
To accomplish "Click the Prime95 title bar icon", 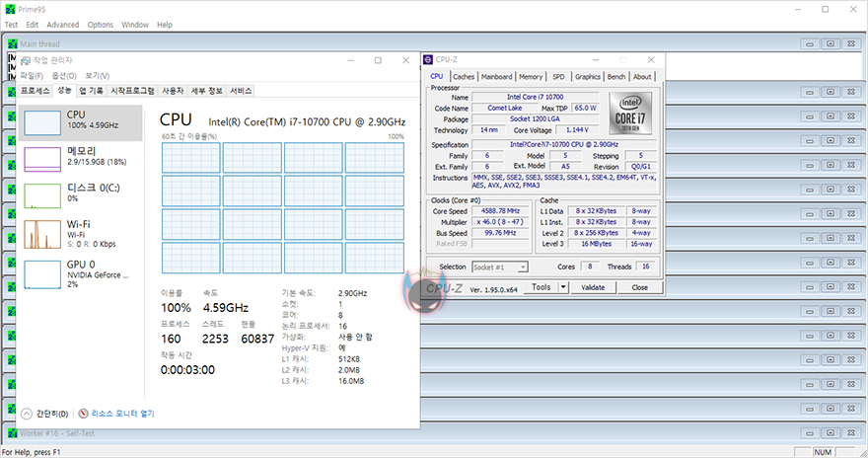I will click(x=10, y=10).
